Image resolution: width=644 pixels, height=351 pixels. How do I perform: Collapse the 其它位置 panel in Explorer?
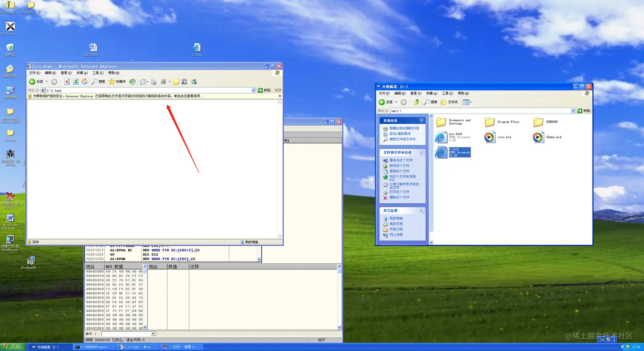pos(422,211)
